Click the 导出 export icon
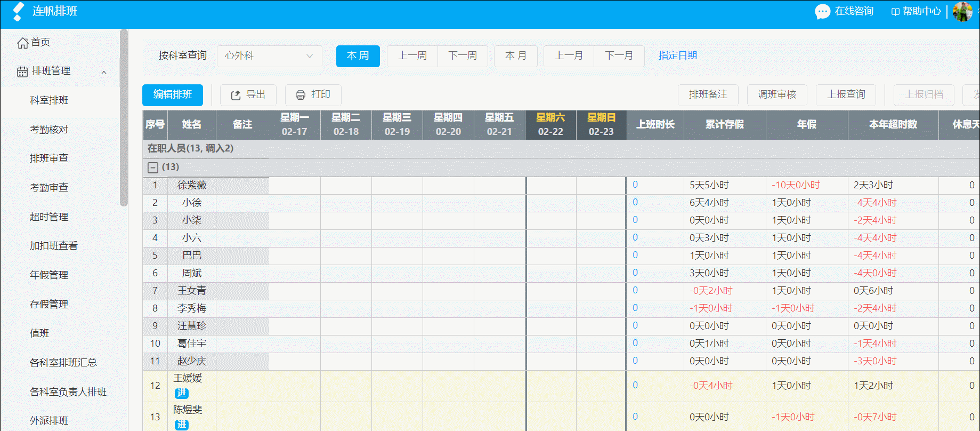This screenshot has height=431, width=980. coord(236,95)
